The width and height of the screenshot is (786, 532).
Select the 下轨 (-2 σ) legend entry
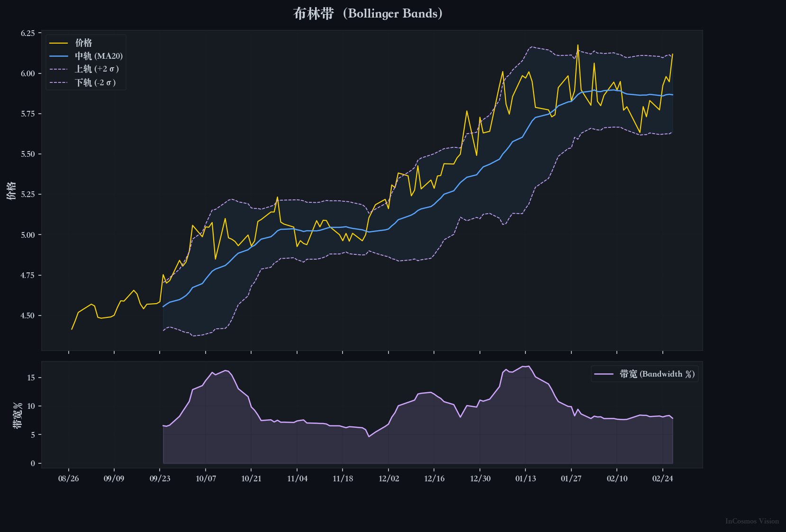pos(82,83)
